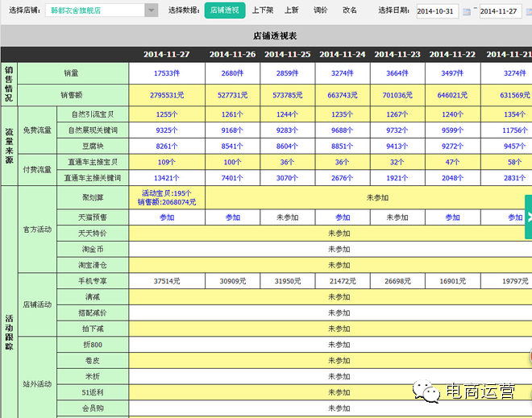Click sales amount 527731元
The image size is (532, 418).
[x=232, y=95]
